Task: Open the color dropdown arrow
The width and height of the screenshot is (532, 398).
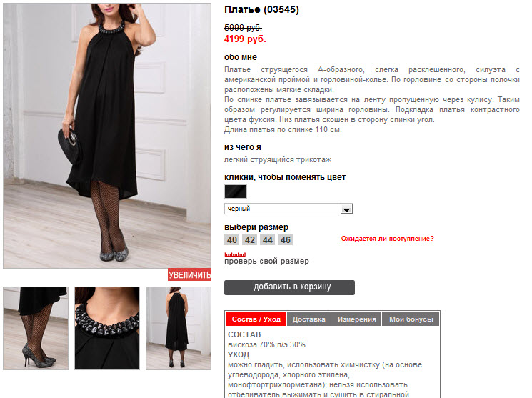Action: pos(346,209)
